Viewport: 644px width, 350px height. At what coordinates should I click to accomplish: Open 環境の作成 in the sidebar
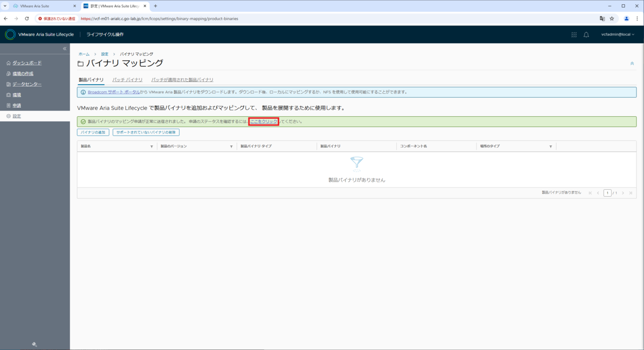(23, 73)
